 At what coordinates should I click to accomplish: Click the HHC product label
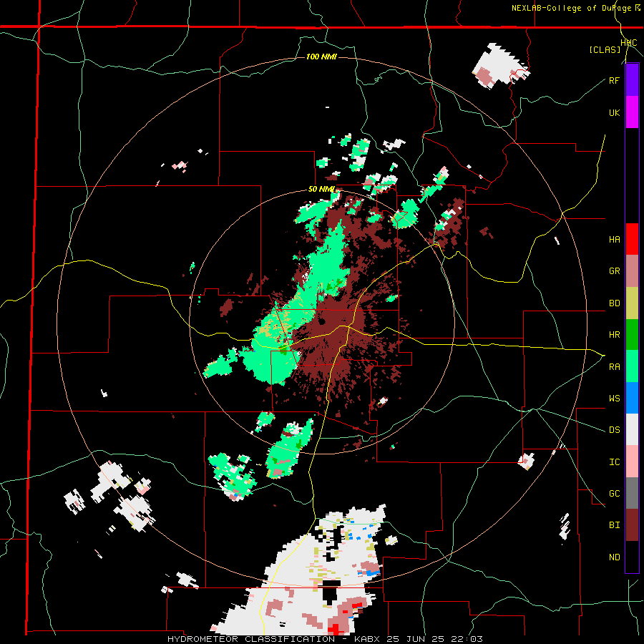pyautogui.click(x=628, y=43)
